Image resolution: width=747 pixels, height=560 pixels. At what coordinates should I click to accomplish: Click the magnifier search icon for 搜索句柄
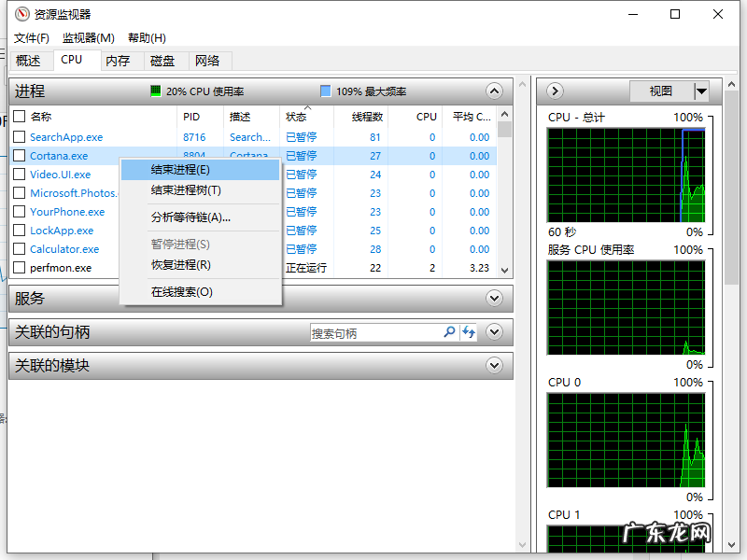tap(448, 332)
